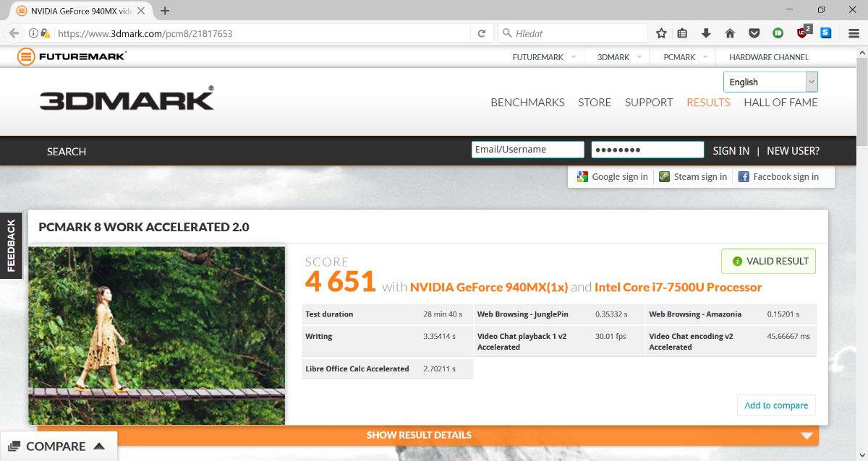This screenshot has width=868, height=461.
Task: Click the Futuremark logo icon
Action: coord(27,56)
